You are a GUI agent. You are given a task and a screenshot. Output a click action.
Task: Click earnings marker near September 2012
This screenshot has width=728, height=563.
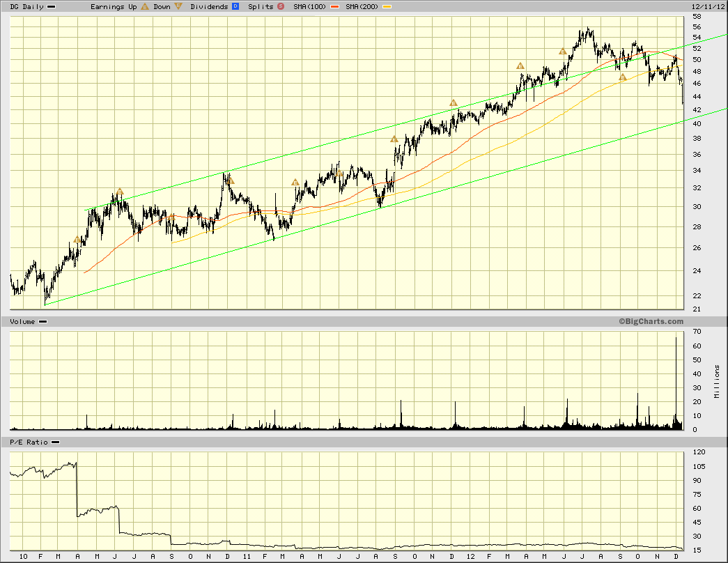[623, 77]
